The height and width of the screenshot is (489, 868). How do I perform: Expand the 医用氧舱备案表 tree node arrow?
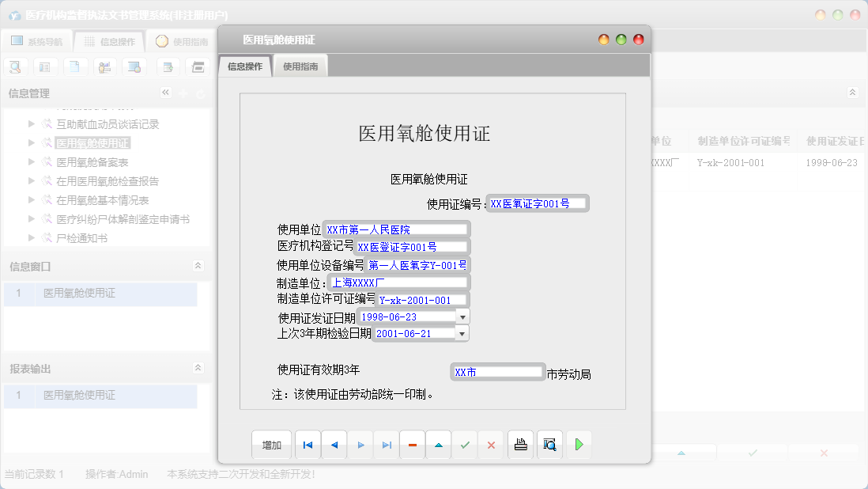pos(32,161)
